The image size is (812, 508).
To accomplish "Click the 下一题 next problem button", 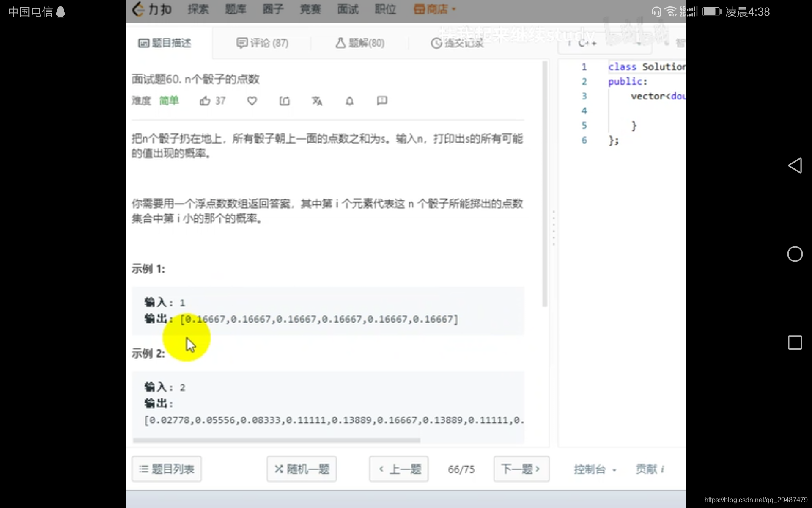I will point(521,469).
